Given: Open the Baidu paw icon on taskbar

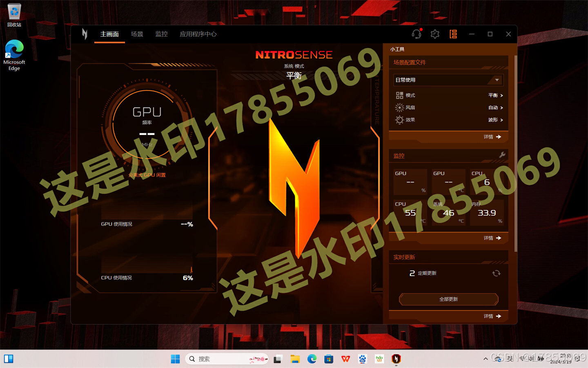Looking at the screenshot, I should tap(362, 359).
